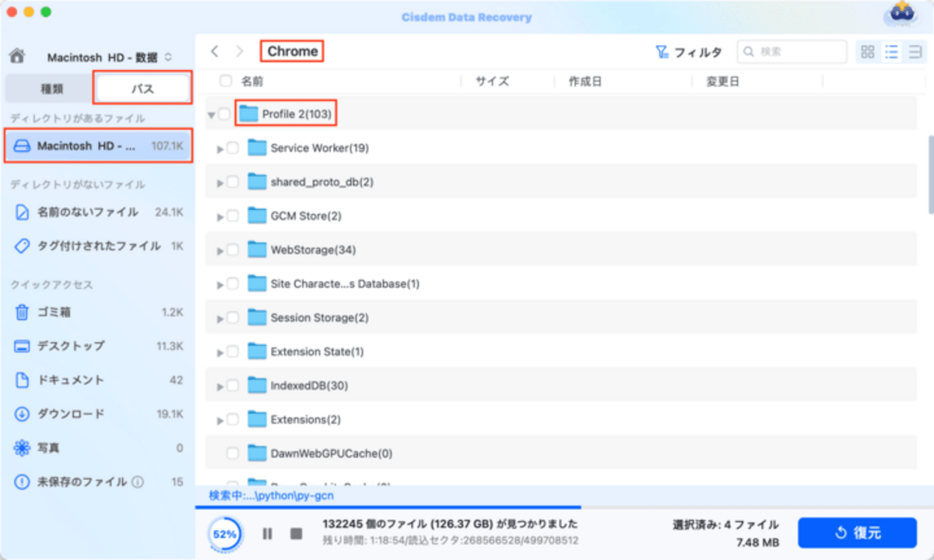
Task: Show info for 未保存のファイル
Action: 138,481
